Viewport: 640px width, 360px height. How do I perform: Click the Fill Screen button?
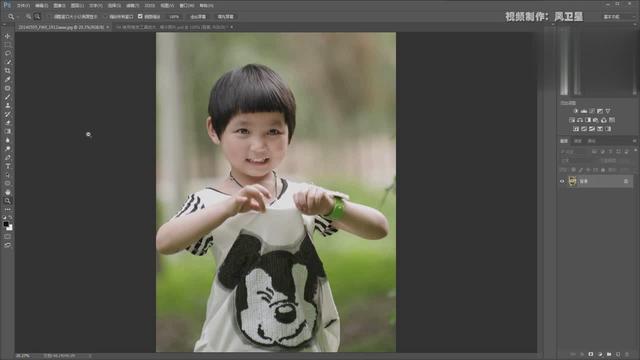pos(225,17)
